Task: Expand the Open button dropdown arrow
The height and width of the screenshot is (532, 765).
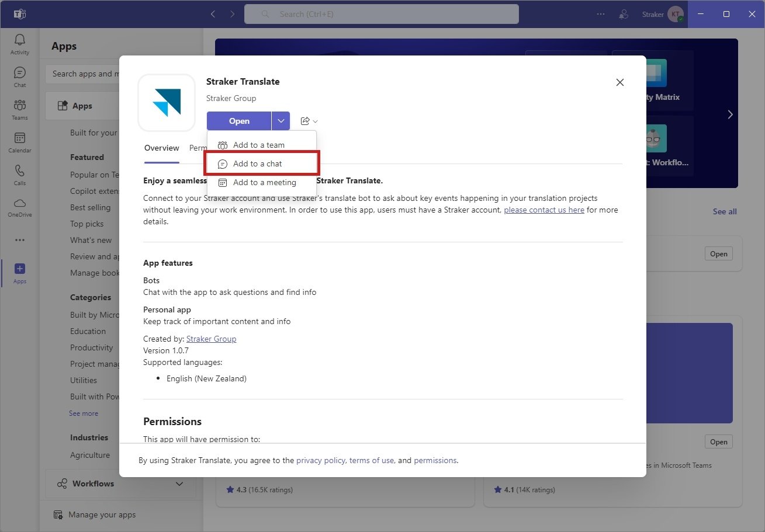Action: pyautogui.click(x=281, y=121)
